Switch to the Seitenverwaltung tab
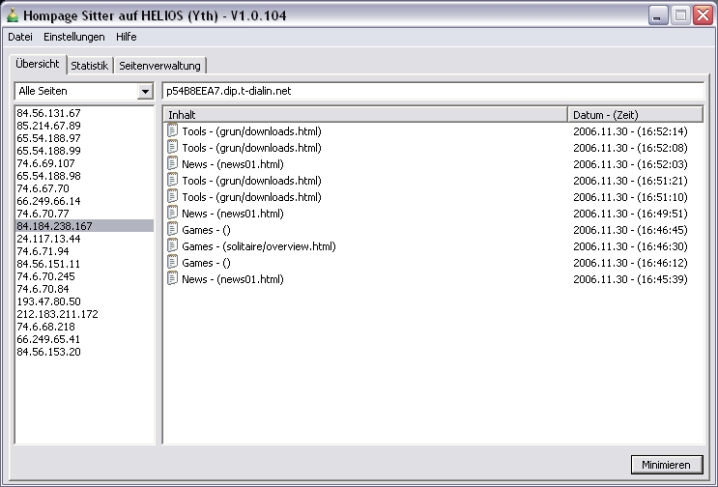 160,66
